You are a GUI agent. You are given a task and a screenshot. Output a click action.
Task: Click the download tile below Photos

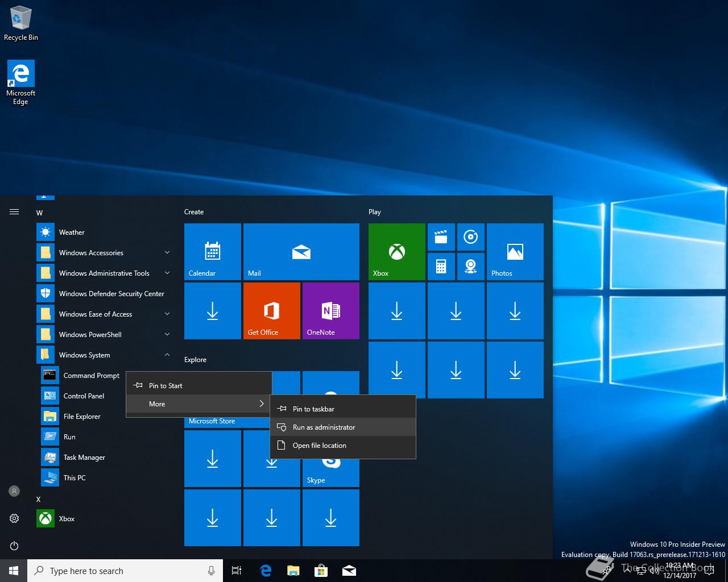515,311
